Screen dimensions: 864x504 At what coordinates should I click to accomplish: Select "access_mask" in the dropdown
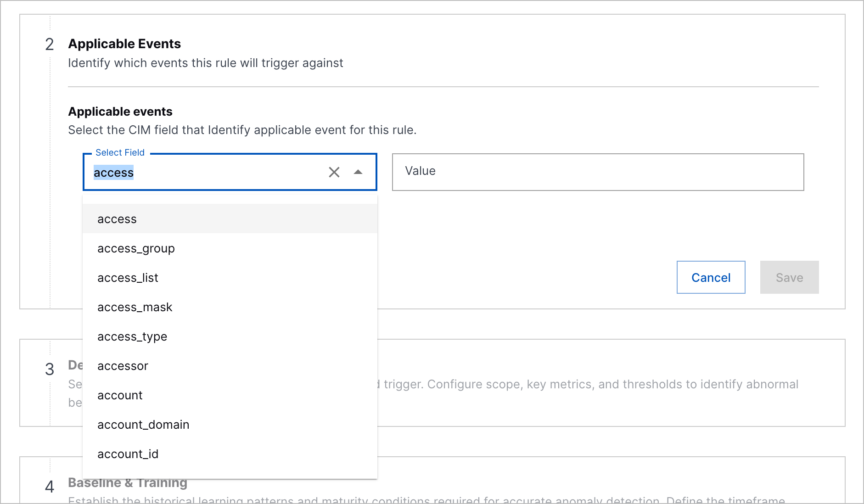(135, 307)
